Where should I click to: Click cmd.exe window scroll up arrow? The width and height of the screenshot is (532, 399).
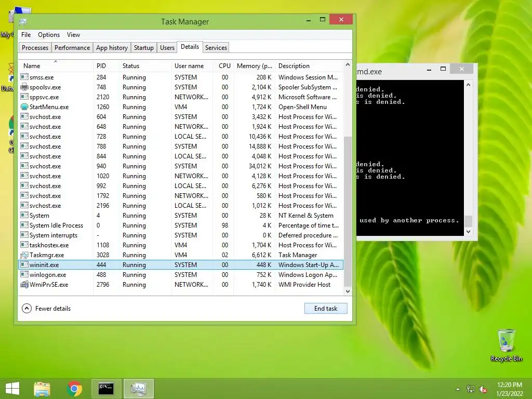coord(468,85)
